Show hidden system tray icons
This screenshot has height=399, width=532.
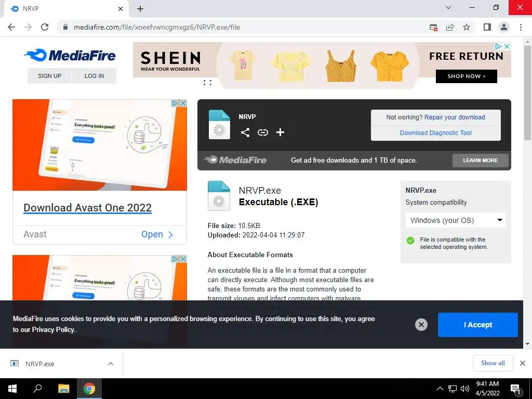click(x=440, y=389)
